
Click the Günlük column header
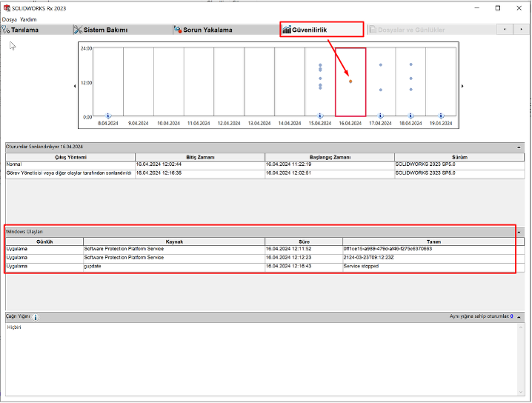44,242
